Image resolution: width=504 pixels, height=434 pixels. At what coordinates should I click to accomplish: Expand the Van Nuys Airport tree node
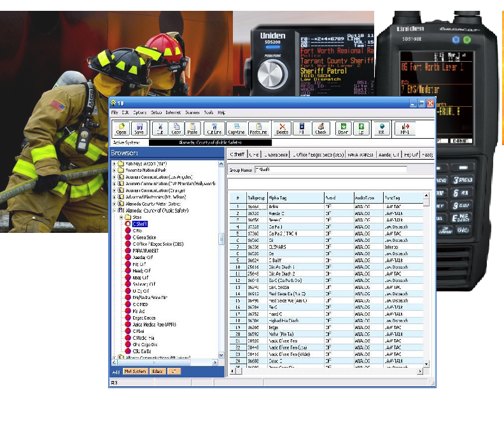click(x=114, y=164)
